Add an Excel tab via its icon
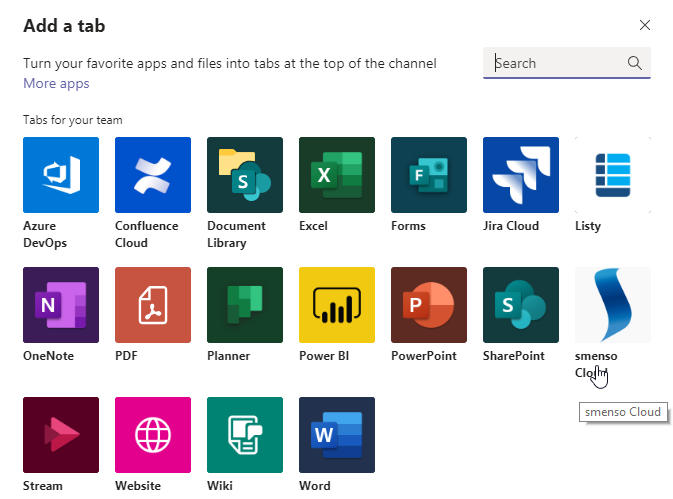This screenshot has height=499, width=673. click(x=337, y=175)
